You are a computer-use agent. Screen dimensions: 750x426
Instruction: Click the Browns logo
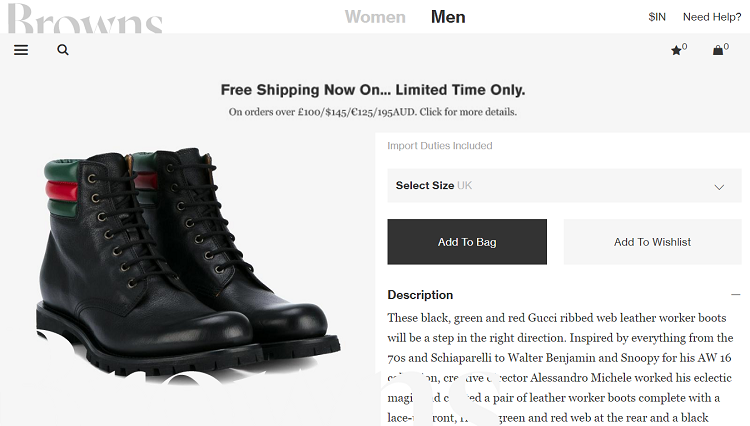point(84,18)
